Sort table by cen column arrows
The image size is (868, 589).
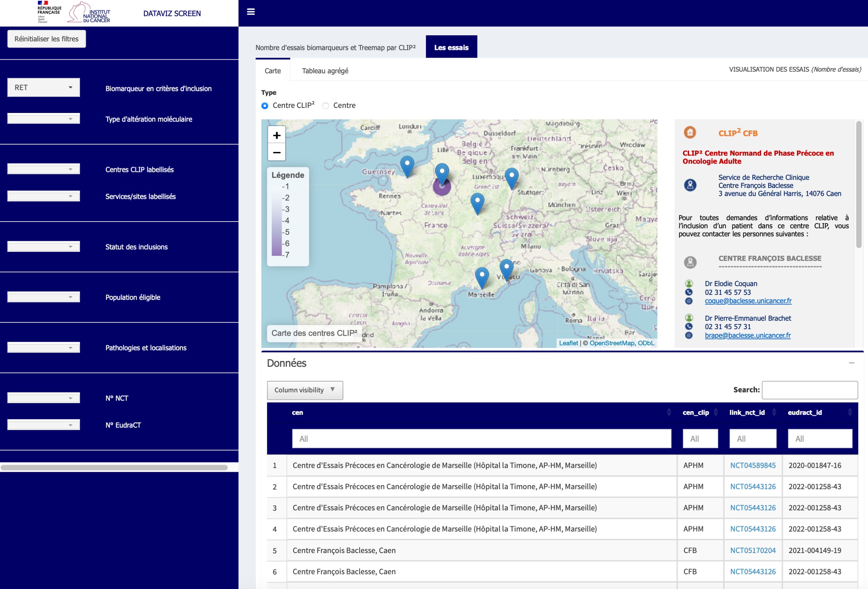point(669,413)
